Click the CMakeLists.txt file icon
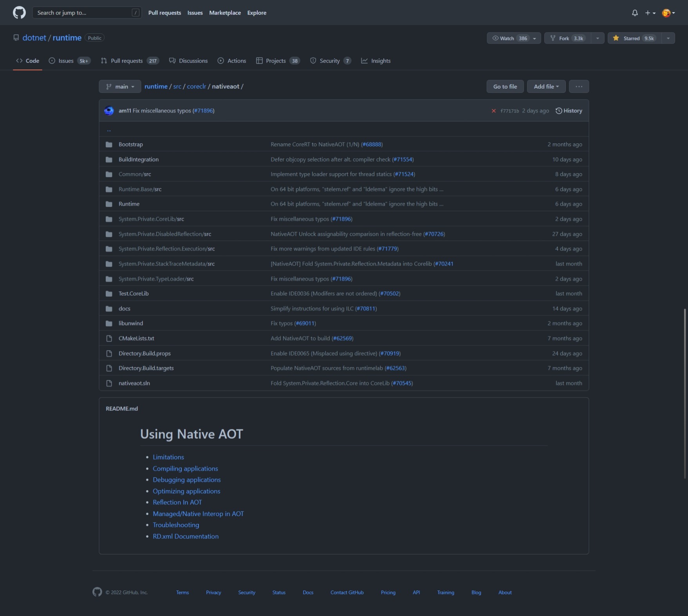The height and width of the screenshot is (616, 688). coord(109,338)
